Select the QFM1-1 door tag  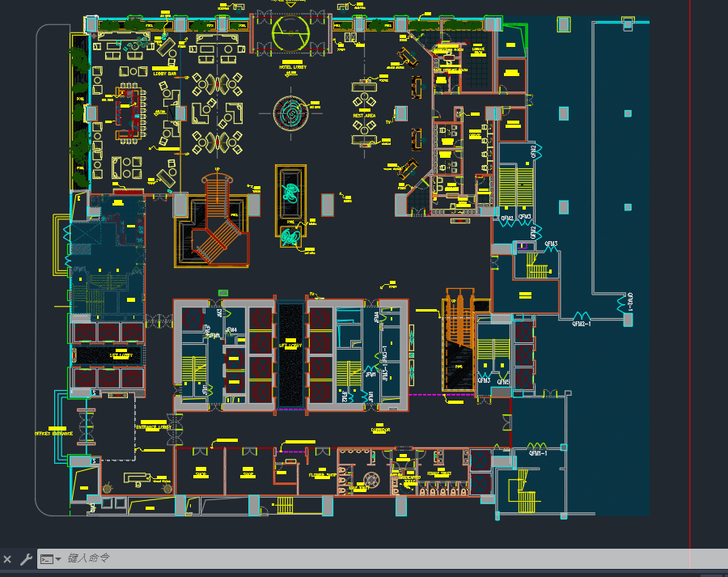538,453
